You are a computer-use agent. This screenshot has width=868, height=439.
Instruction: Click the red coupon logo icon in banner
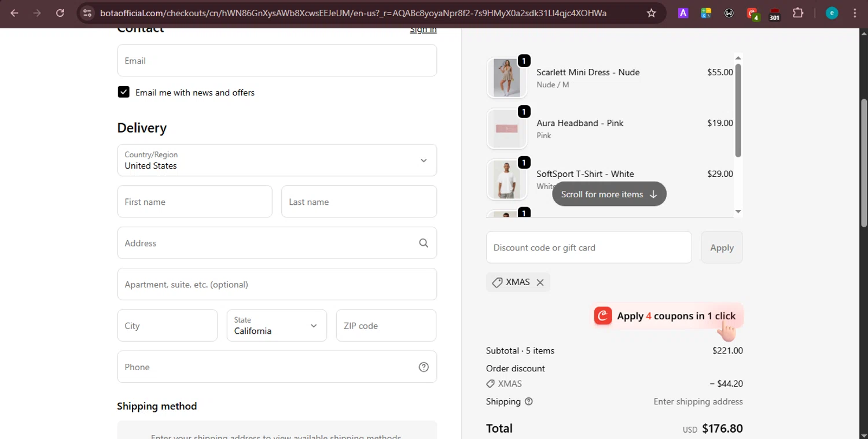pos(603,316)
